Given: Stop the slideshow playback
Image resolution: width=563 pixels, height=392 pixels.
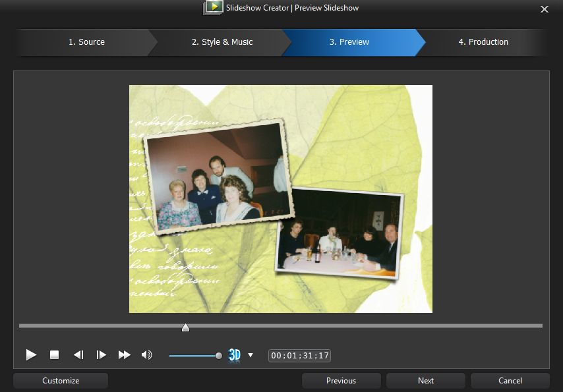Looking at the screenshot, I should point(55,355).
